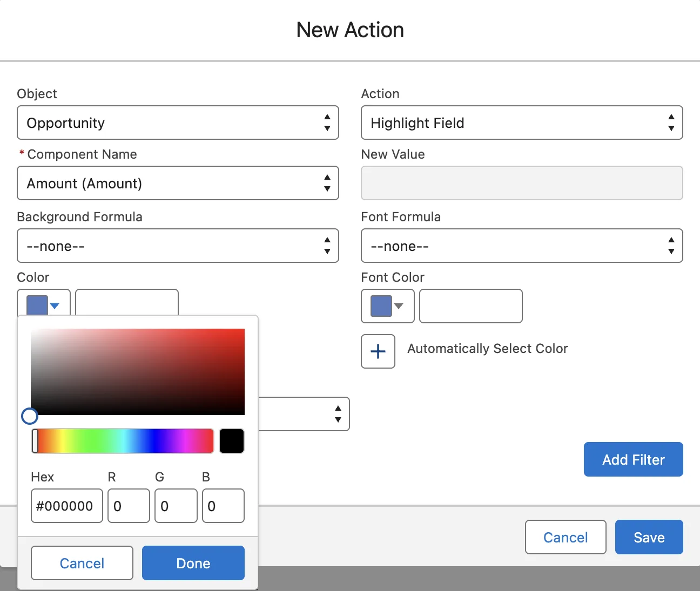Save the New Action
The image size is (700, 591).
(x=649, y=537)
